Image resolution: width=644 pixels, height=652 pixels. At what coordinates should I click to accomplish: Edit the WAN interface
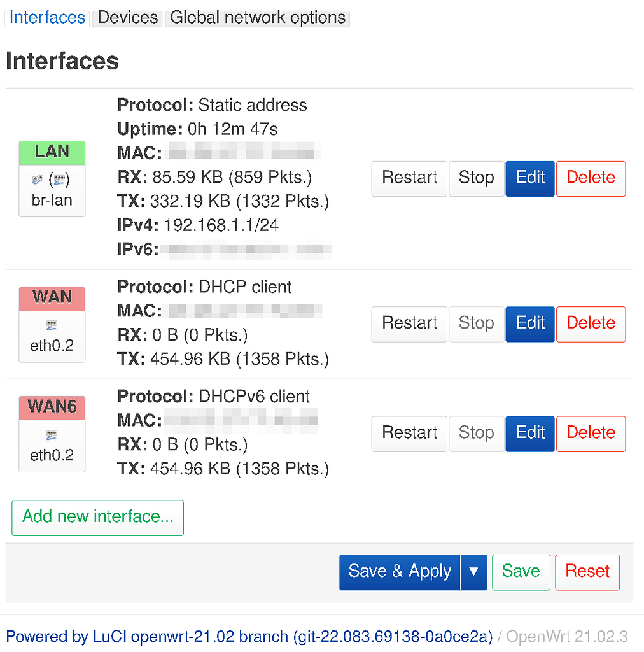click(529, 324)
